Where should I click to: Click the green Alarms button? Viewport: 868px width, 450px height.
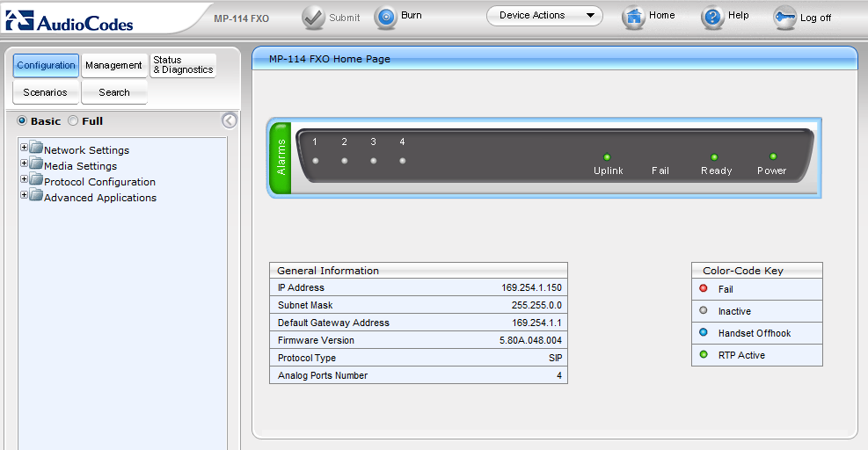click(x=281, y=157)
